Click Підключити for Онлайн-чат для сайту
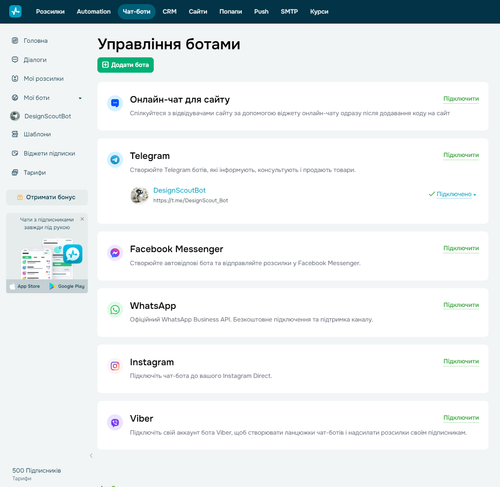The width and height of the screenshot is (500, 487). coord(461,99)
